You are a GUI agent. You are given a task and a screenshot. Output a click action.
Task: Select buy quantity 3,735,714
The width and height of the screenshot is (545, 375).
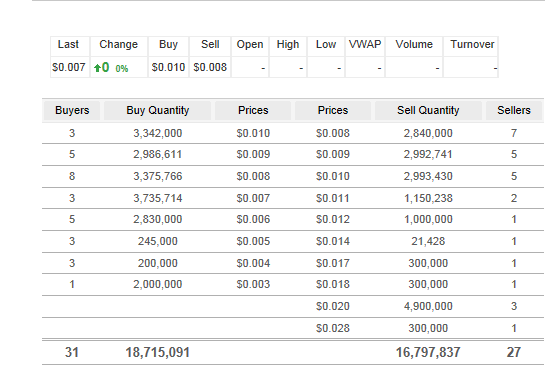[157, 198]
